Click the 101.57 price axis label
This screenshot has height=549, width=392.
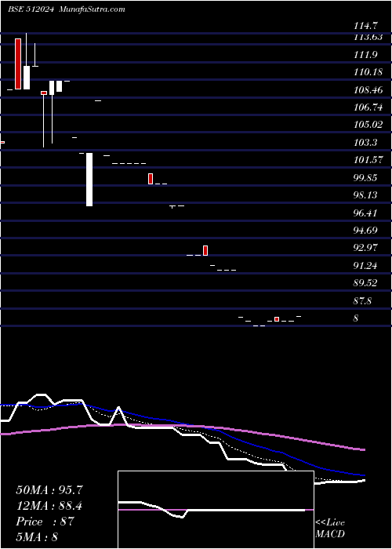pos(368,160)
